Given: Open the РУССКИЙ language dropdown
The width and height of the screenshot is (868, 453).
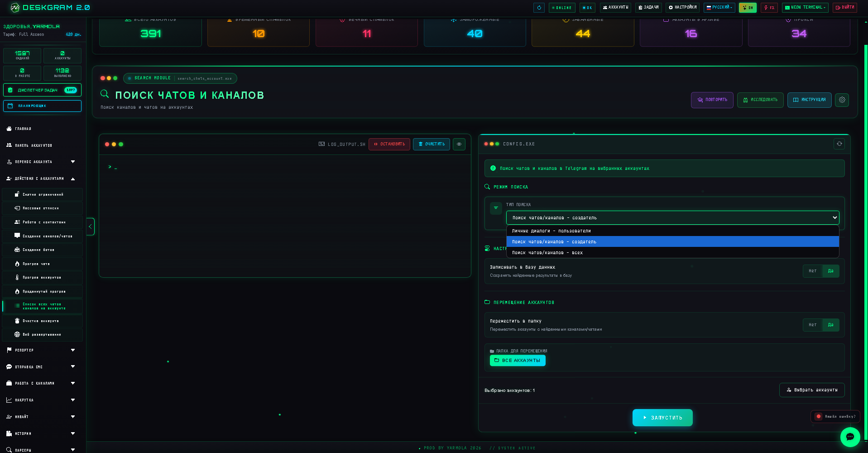Looking at the screenshot, I should (x=719, y=8).
